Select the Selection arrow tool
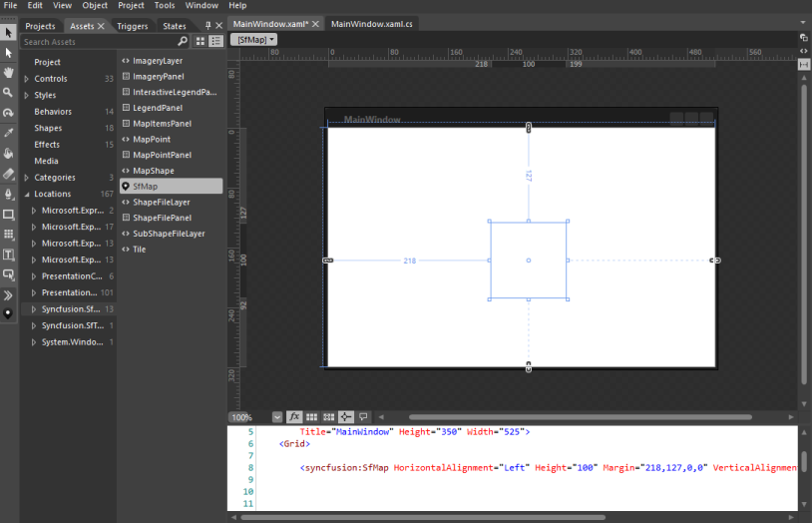This screenshot has width=812, height=523. click(x=8, y=33)
